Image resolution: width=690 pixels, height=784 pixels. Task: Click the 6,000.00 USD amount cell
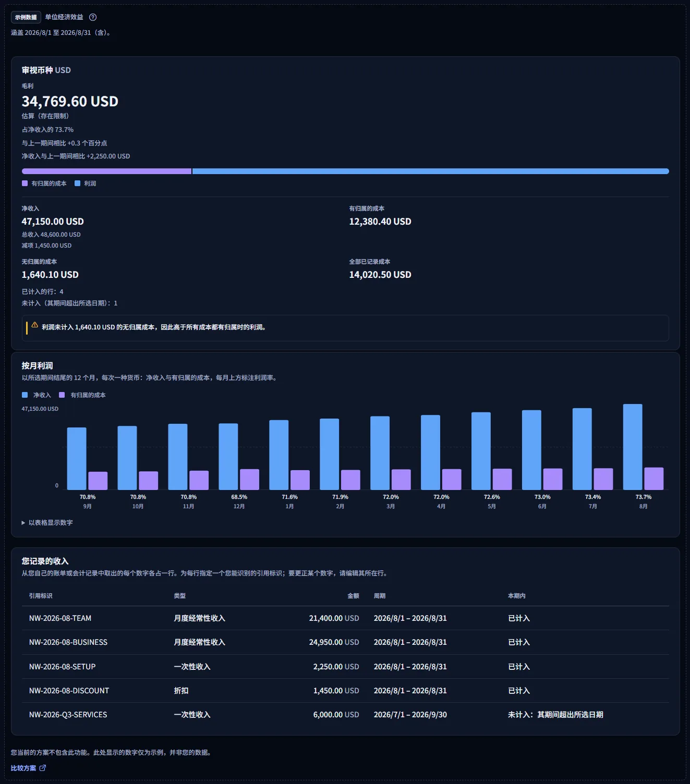point(336,715)
